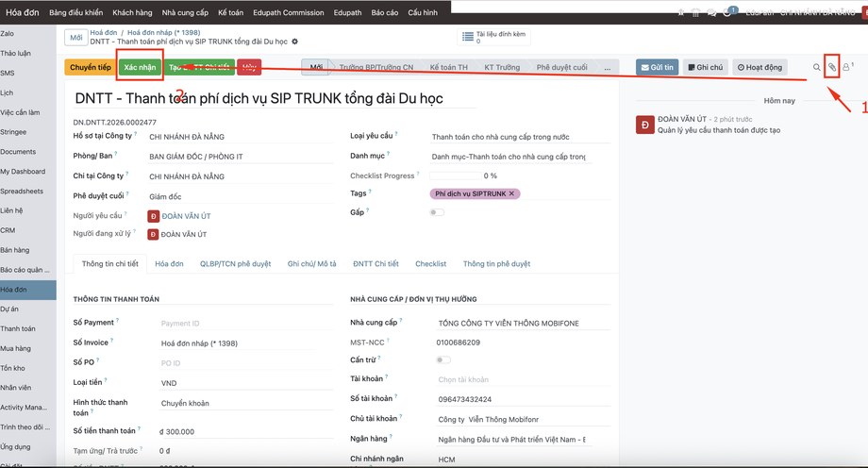Click the red Hủy button
Viewport: 868px width, 468px height.
249,68
